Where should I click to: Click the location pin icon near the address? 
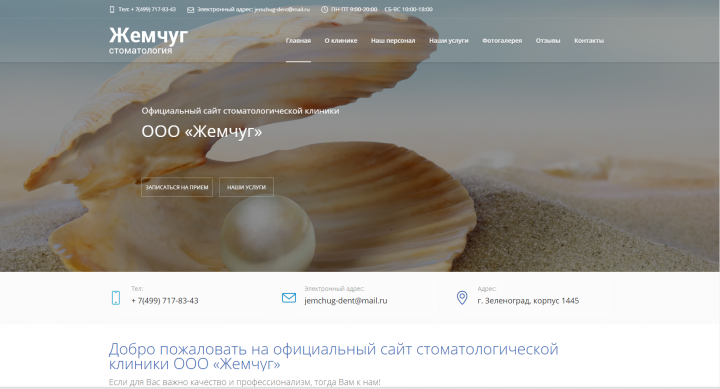pos(462,298)
